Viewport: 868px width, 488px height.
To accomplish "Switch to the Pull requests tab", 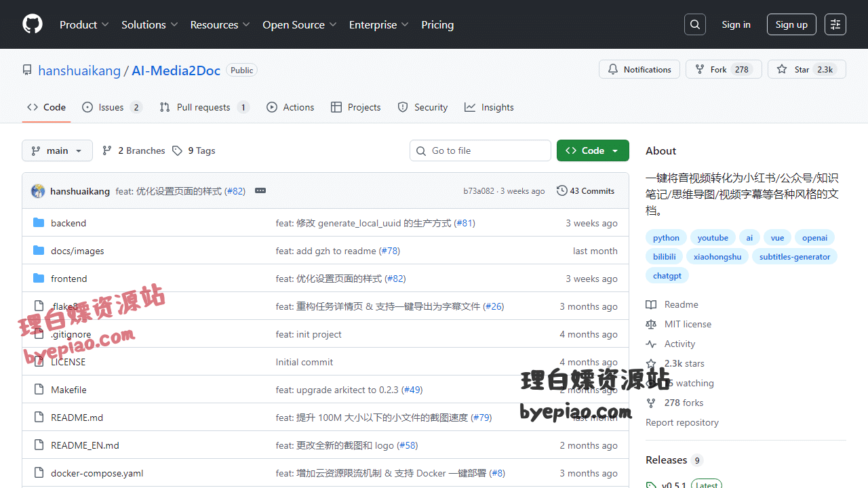I will 204,107.
